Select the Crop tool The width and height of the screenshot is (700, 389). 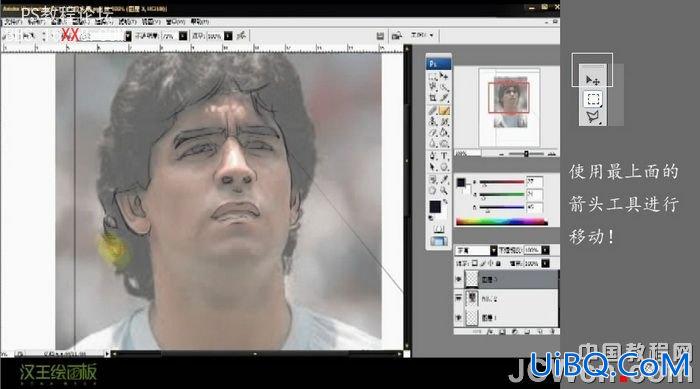(x=433, y=98)
